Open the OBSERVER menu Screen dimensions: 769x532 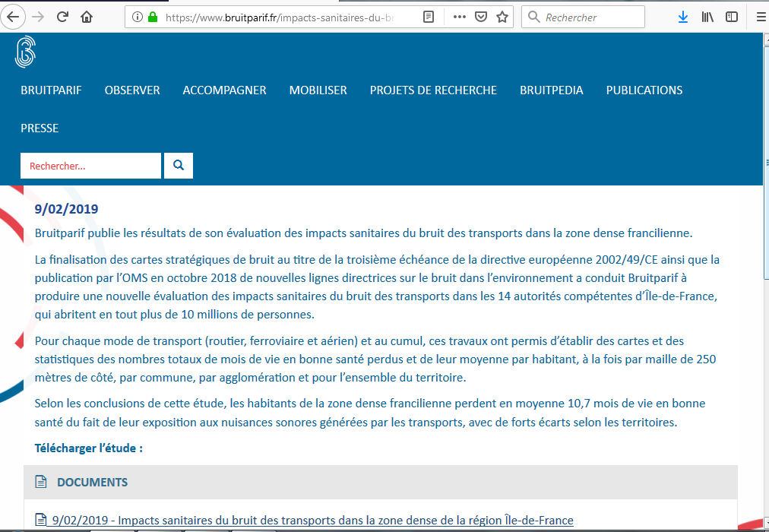[x=132, y=90]
